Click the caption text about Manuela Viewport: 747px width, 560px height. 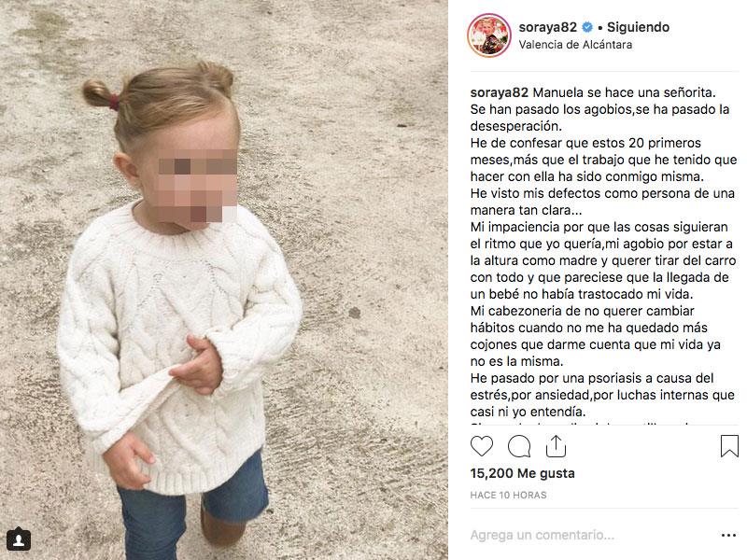(603, 251)
